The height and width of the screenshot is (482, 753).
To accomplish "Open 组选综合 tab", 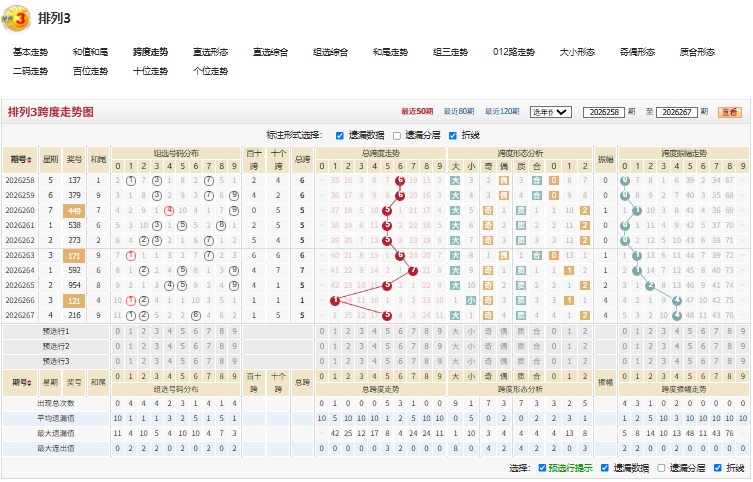I will 330,52.
